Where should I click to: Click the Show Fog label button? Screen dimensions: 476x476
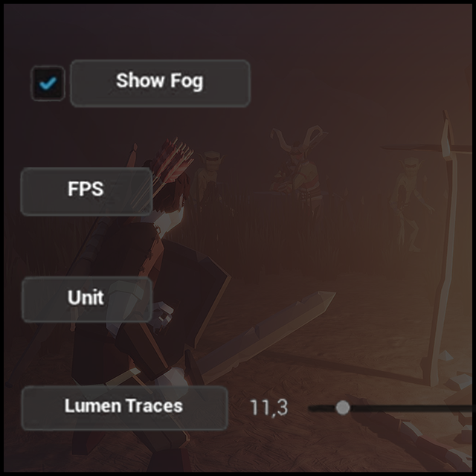click(x=160, y=83)
